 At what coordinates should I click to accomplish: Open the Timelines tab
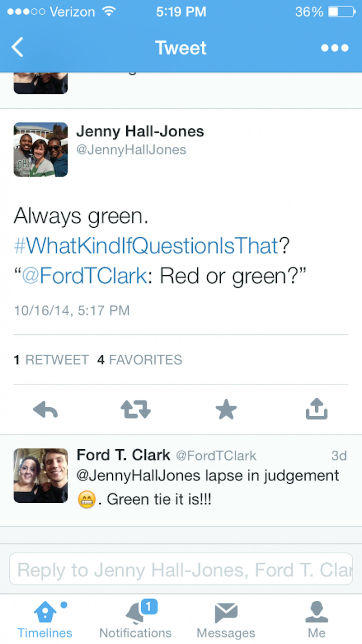tap(45, 619)
